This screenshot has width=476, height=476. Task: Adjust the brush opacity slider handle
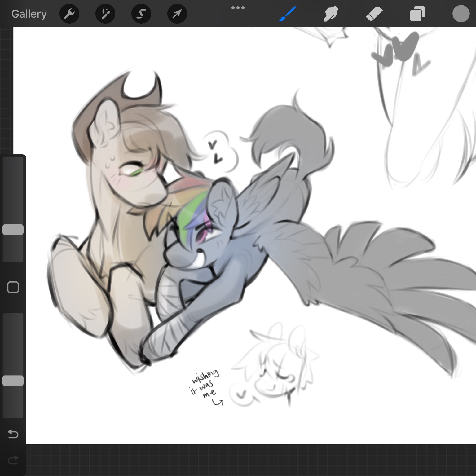[13, 381]
